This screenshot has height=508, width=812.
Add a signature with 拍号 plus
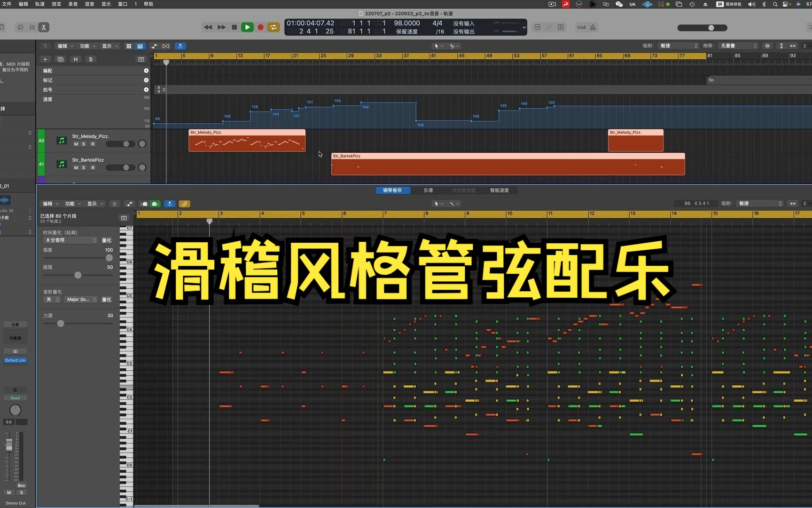click(x=146, y=89)
